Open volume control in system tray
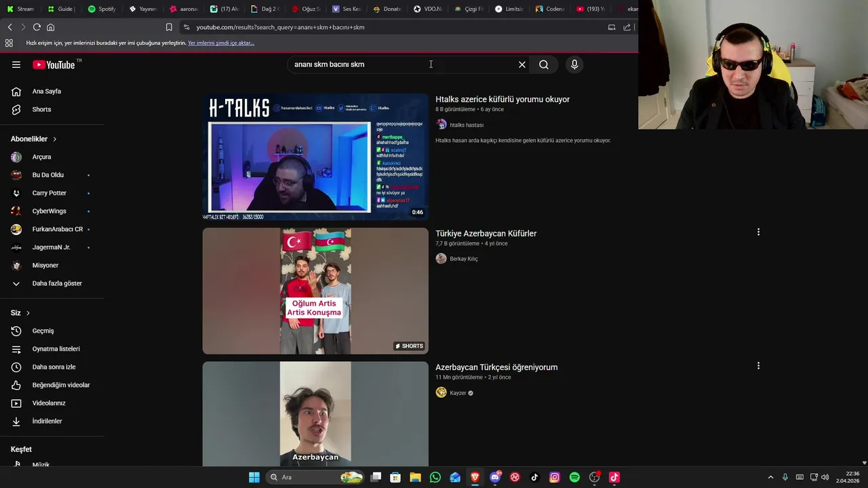Viewport: 868px width, 488px height. pyautogui.click(x=825, y=477)
